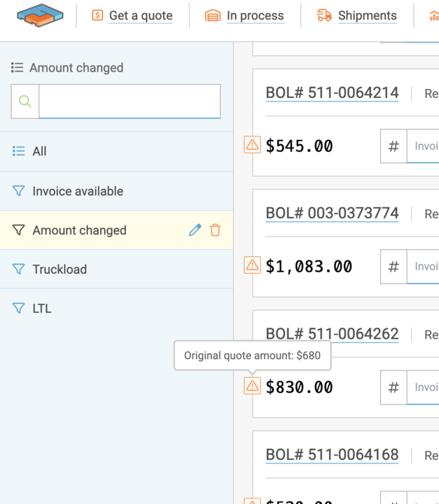The image size is (439, 504).
Task: Click the search magnifier icon
Action: point(25,101)
